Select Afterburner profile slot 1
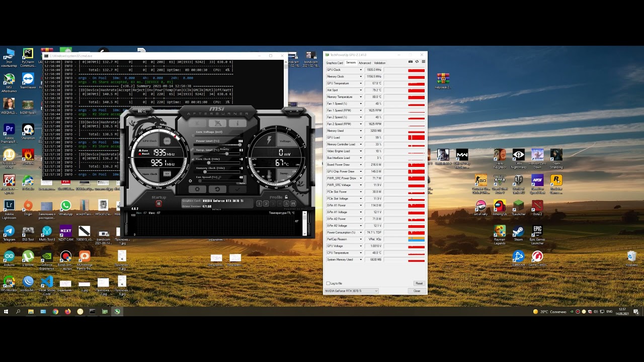The width and height of the screenshot is (644, 362). 259,204
